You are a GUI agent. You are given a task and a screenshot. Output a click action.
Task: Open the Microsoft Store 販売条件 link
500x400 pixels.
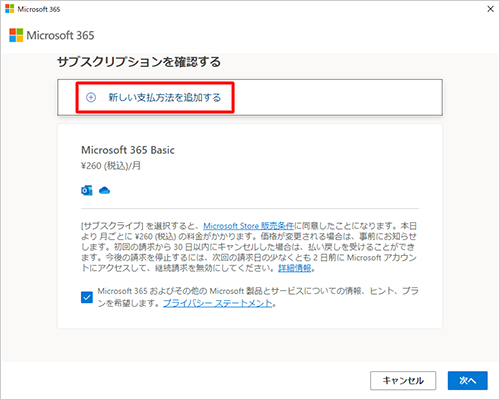click(x=249, y=226)
